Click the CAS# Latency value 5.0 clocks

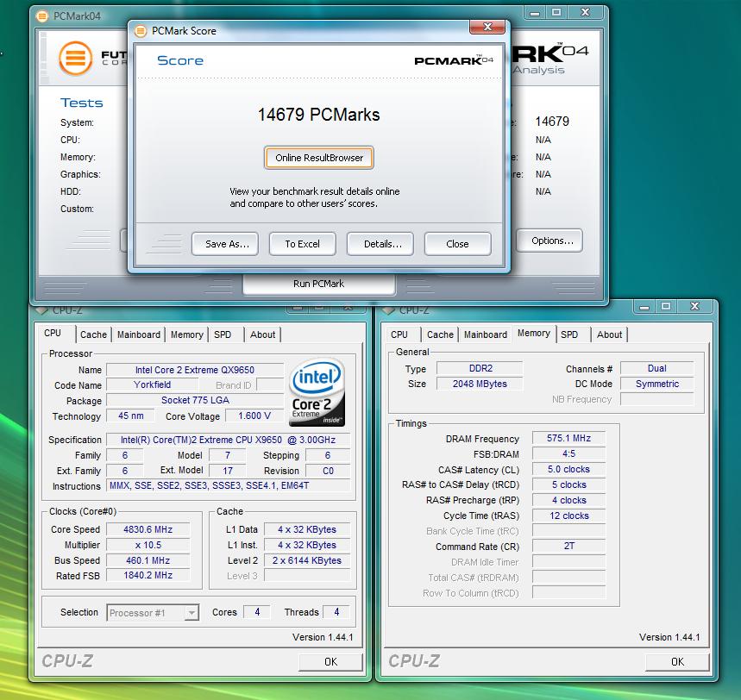569,470
